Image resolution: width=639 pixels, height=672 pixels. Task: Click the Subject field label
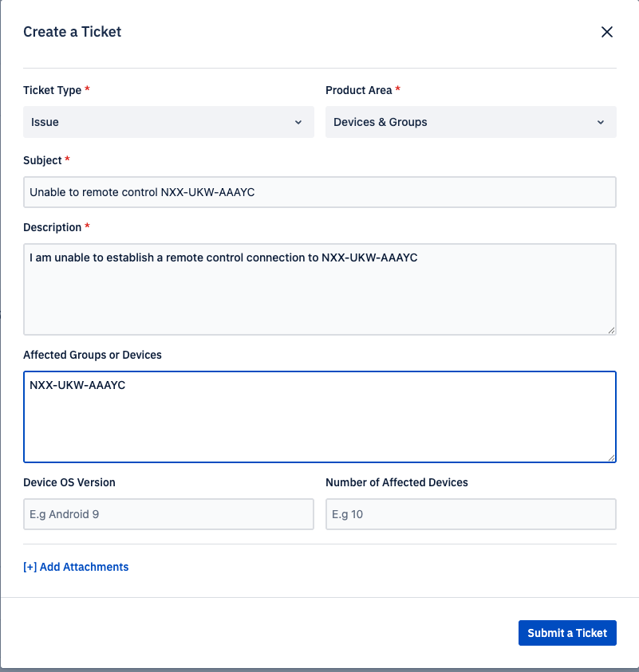pyautogui.click(x=42, y=160)
